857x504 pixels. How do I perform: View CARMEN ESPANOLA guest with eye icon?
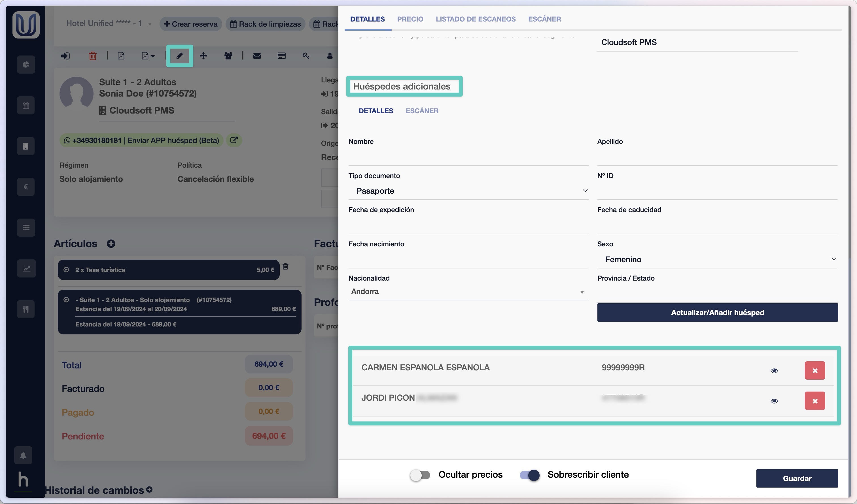pyautogui.click(x=774, y=370)
